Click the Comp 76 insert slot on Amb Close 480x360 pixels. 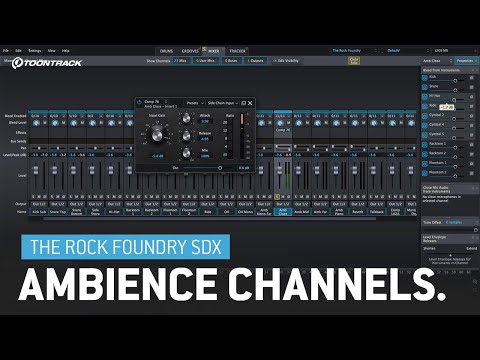(x=283, y=130)
